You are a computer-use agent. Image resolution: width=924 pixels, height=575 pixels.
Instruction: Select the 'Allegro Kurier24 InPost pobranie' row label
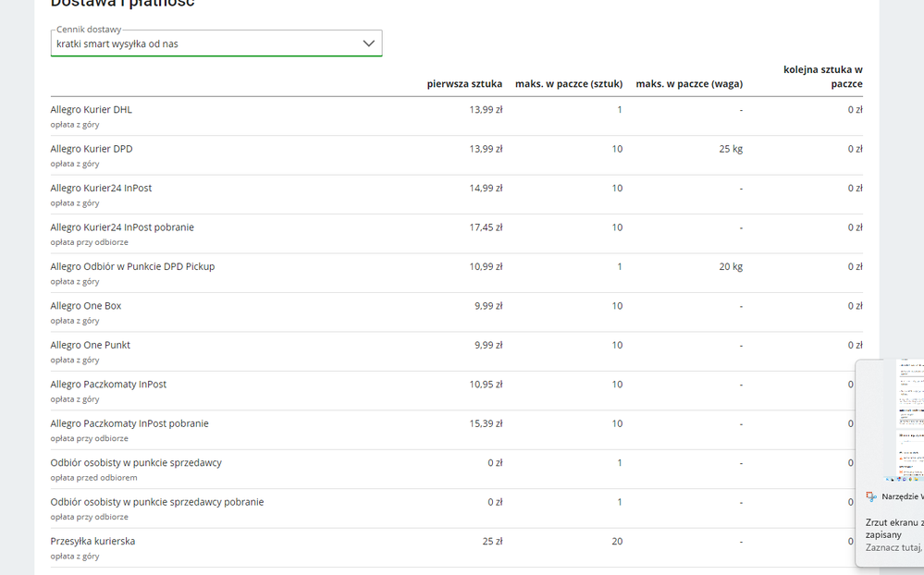[x=122, y=227]
